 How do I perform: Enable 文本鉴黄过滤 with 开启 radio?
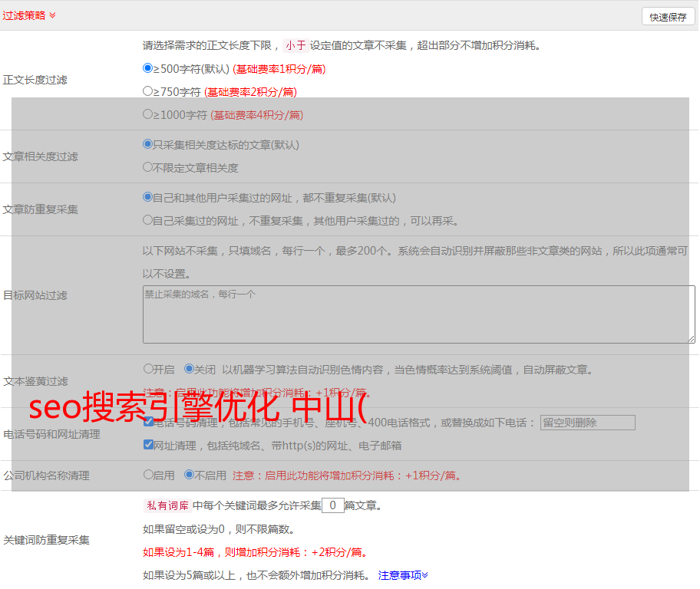[148, 369]
